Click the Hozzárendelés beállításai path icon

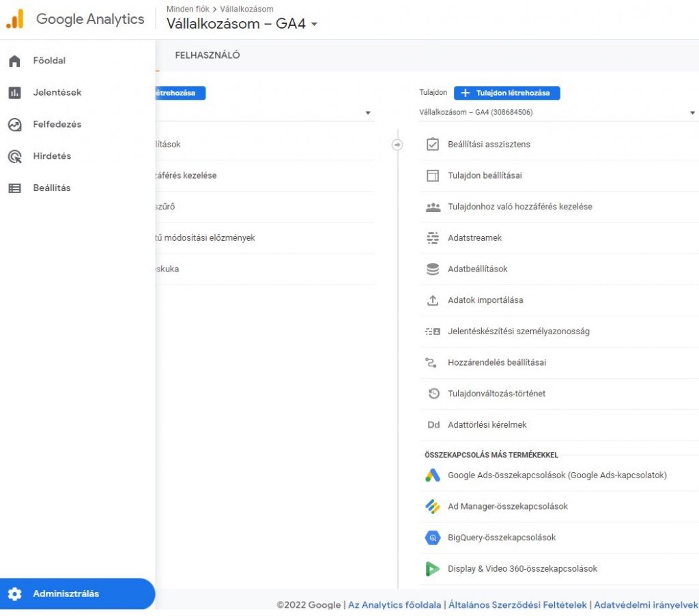[431, 362]
